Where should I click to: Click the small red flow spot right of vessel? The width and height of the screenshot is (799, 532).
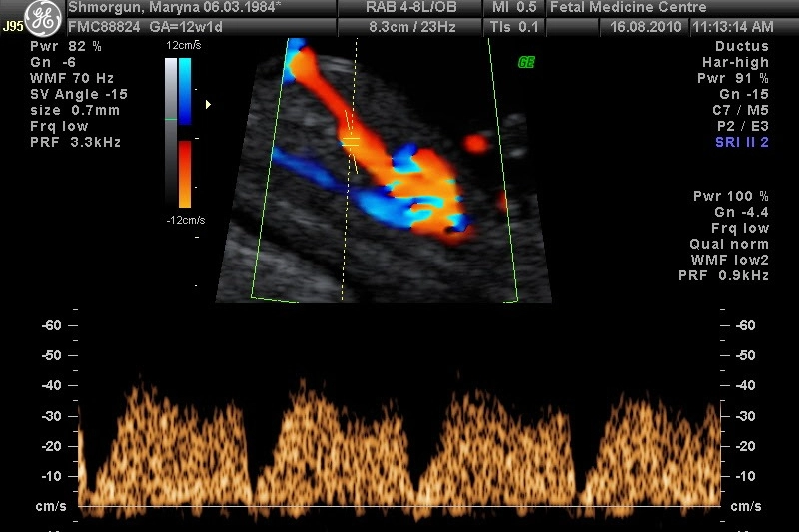[476, 144]
